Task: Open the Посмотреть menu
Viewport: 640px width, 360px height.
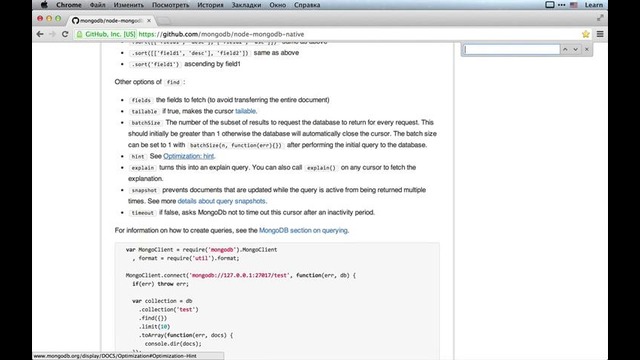Action: click(x=171, y=5)
